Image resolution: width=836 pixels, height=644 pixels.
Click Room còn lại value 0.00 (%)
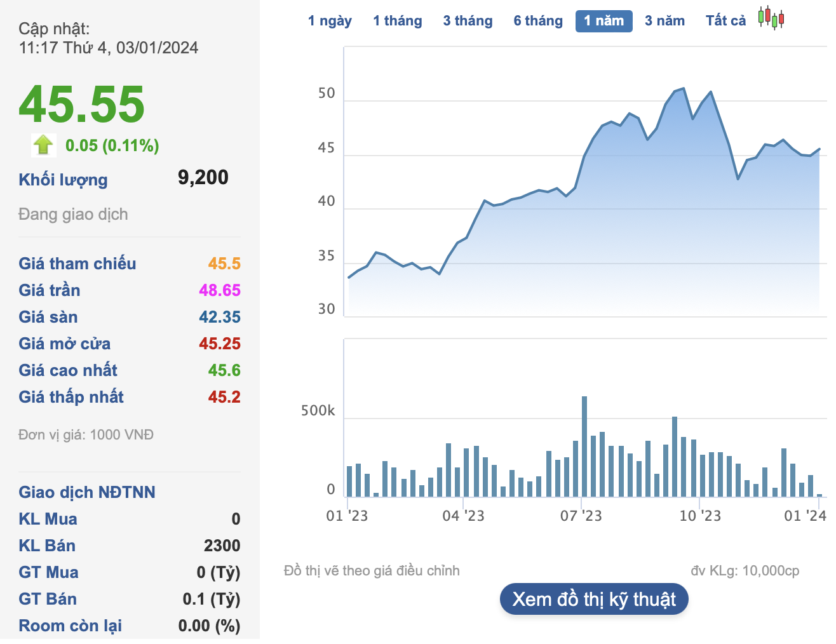point(210,626)
